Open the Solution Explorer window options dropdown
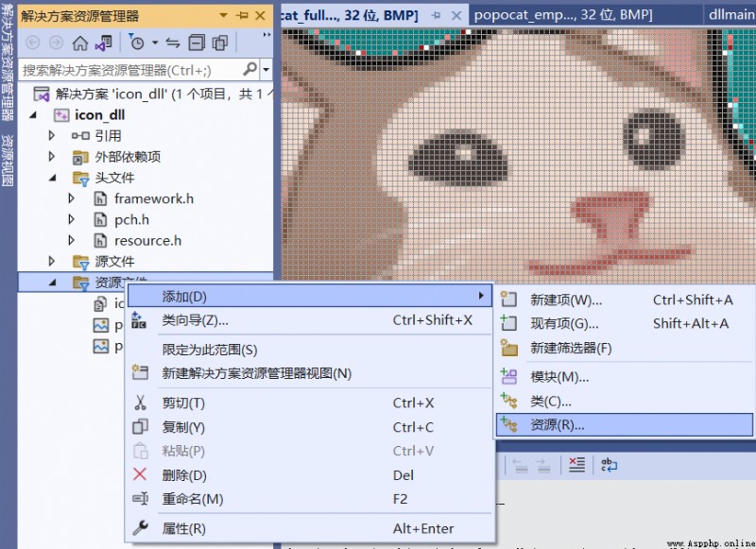Screen dimensions: 756x549 click(223, 15)
